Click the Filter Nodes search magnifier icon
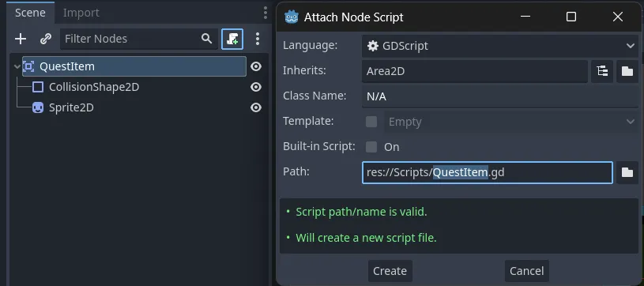 tap(206, 39)
